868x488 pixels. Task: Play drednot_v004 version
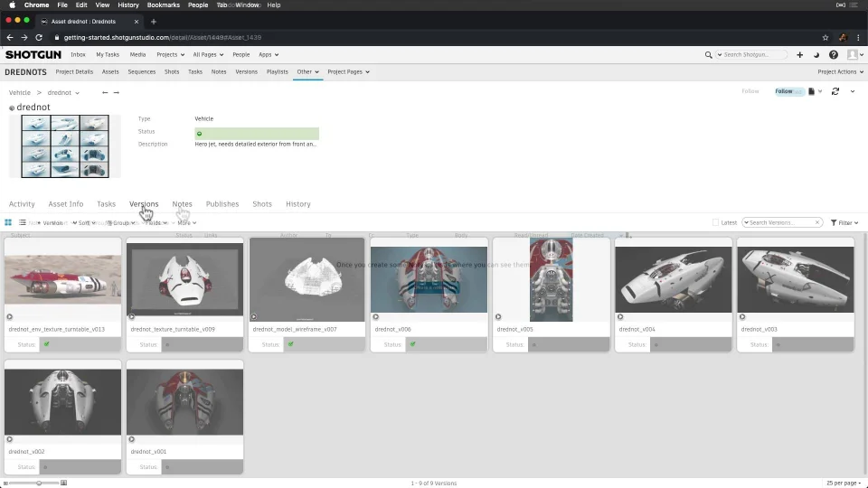tap(620, 316)
